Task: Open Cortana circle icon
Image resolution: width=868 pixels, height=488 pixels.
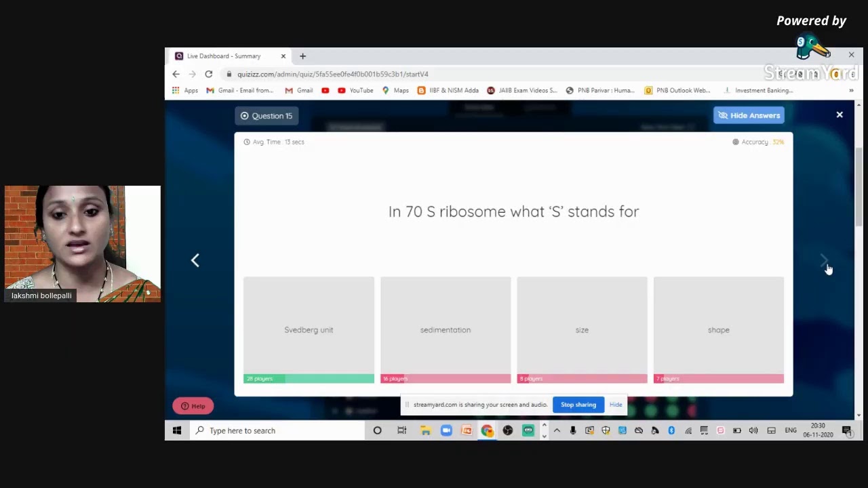Action: [x=378, y=430]
